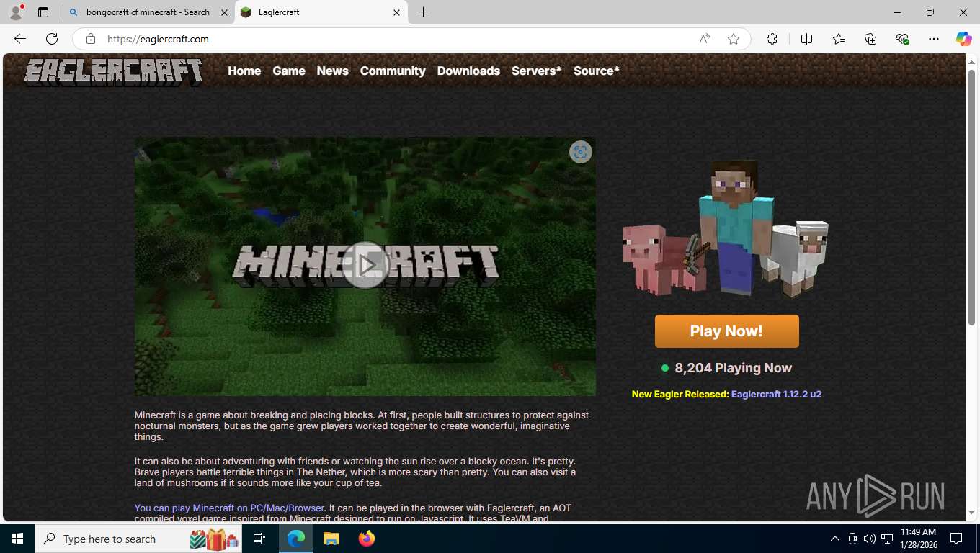Image resolution: width=980 pixels, height=553 pixels.
Task: Click the Eaglercraft logo
Action: [x=113, y=71]
